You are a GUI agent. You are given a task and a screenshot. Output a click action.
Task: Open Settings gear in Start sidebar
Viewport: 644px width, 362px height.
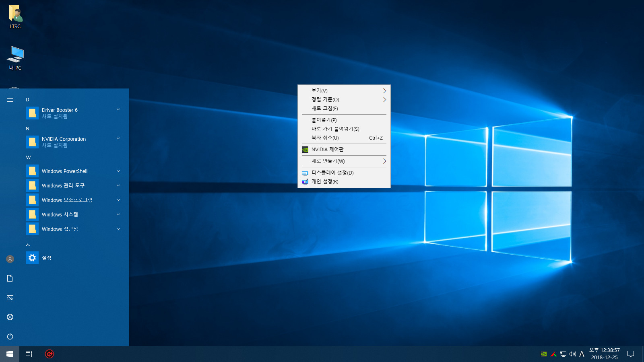click(10, 317)
